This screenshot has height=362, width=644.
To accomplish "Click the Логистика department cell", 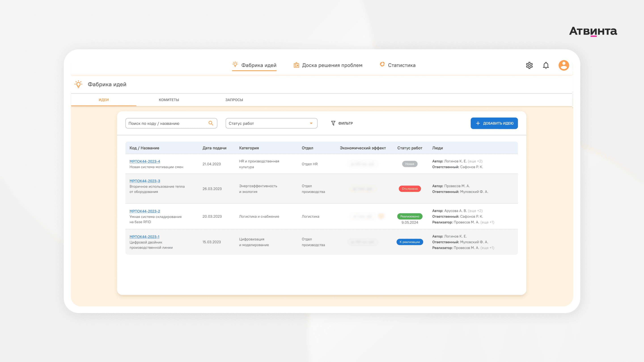I will 310,216.
